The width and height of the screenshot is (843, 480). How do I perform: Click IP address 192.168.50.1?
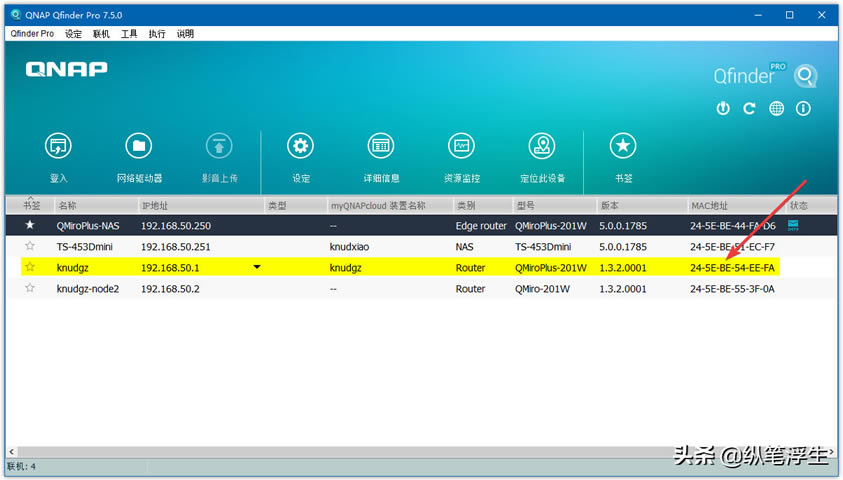(x=170, y=268)
